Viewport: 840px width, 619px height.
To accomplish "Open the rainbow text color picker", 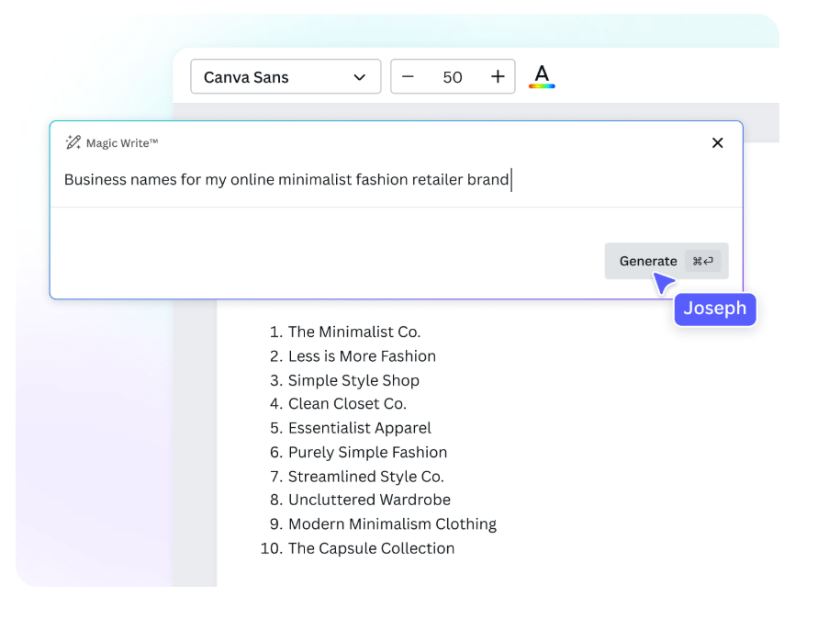I will pos(542,76).
